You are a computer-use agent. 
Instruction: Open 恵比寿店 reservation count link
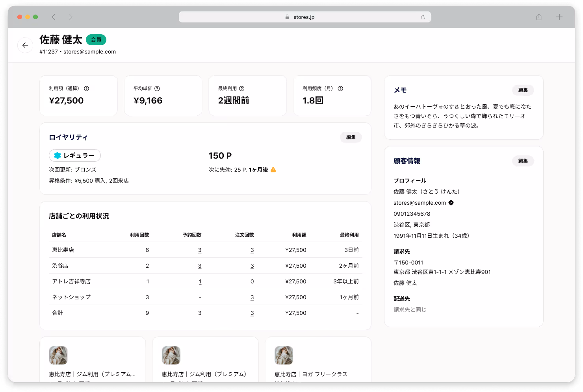(200, 250)
